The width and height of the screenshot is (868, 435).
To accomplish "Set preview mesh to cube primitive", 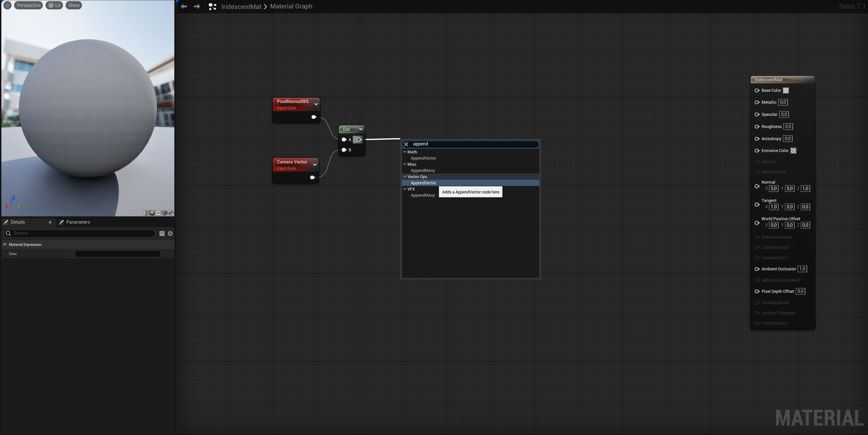I will (164, 213).
